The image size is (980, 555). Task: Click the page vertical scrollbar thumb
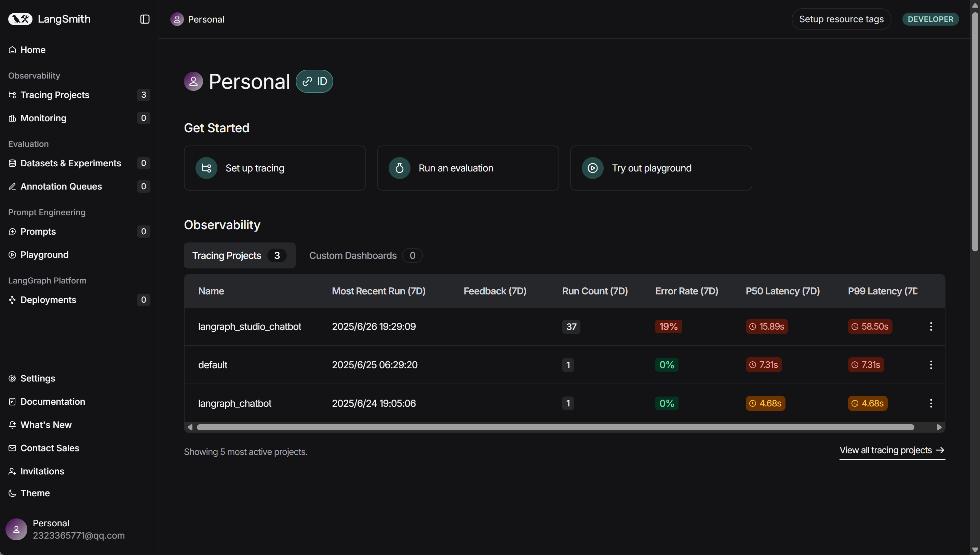975,132
